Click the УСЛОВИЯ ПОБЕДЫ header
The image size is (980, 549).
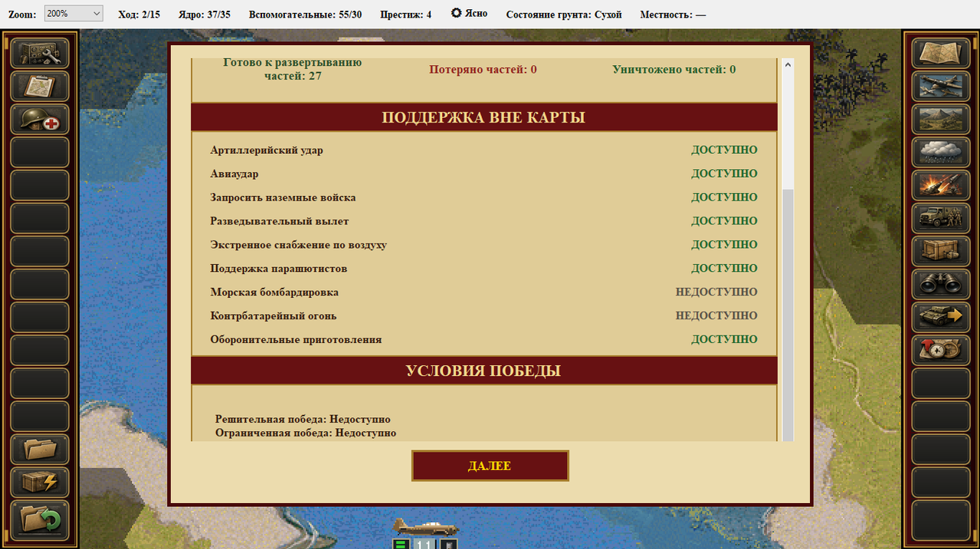pos(483,371)
